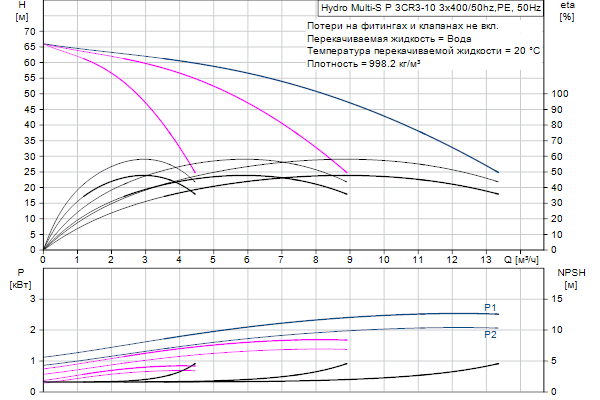Viewport: 600px width, 400px height.
Task: Select the eta [%] axis label
Action: click(567, 11)
